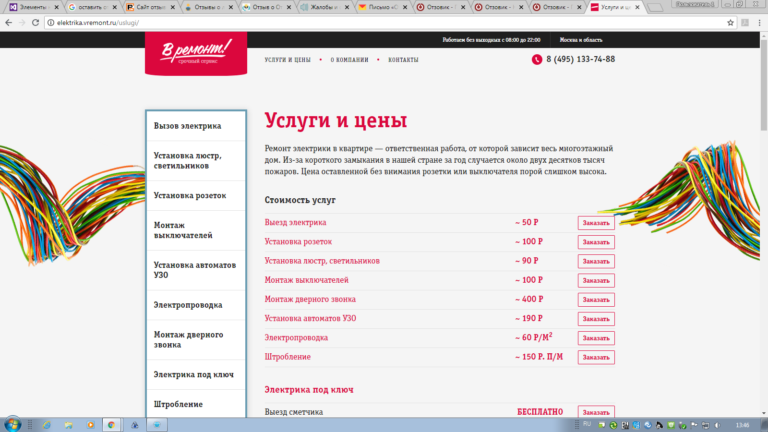The image size is (768, 432).
Task: Open the «Выезд электрика» price list link
Action: click(295, 222)
